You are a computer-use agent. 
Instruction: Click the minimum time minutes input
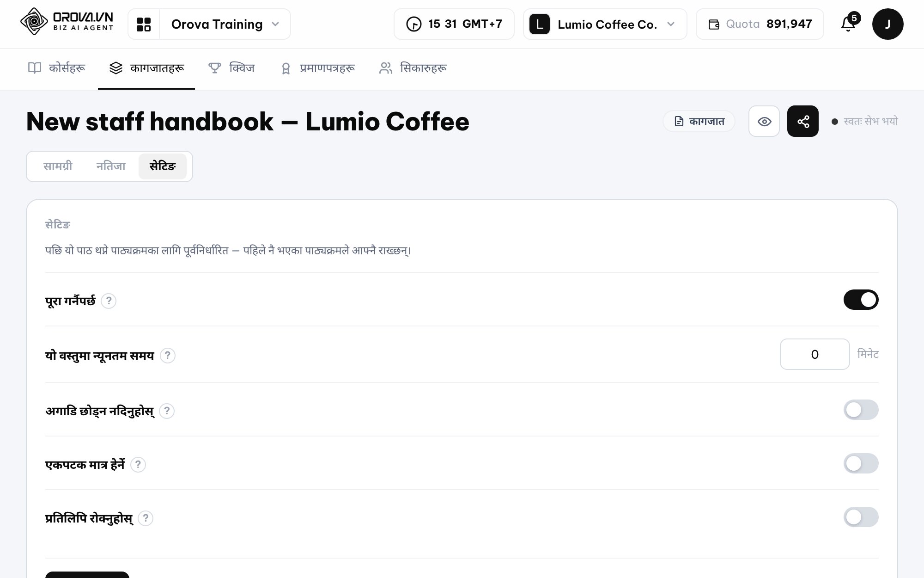pos(815,354)
